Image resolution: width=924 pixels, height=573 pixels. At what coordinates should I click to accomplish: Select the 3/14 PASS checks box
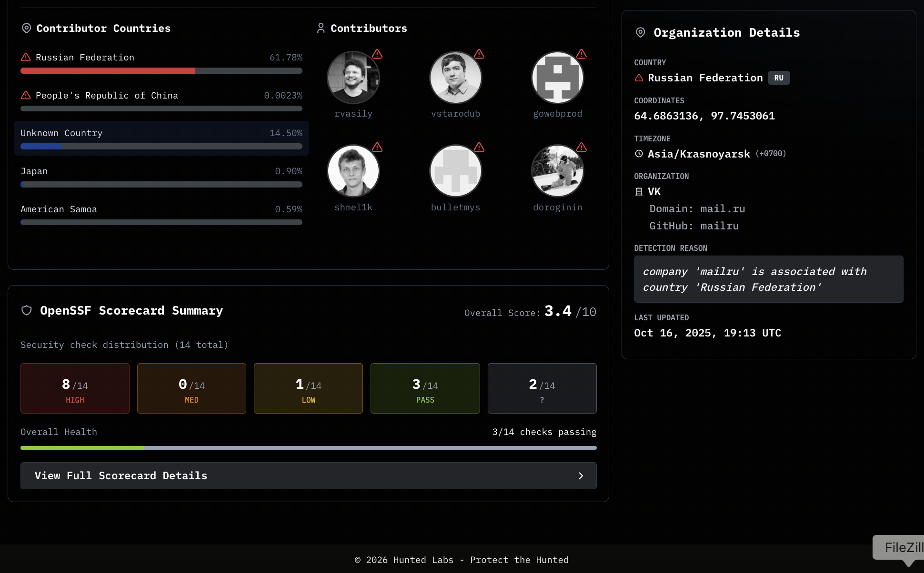tap(425, 388)
